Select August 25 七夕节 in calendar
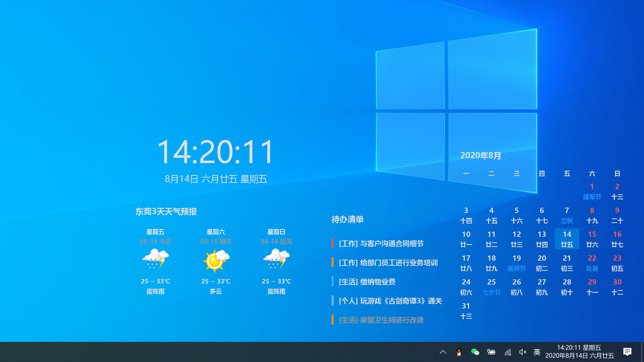 [491, 287]
